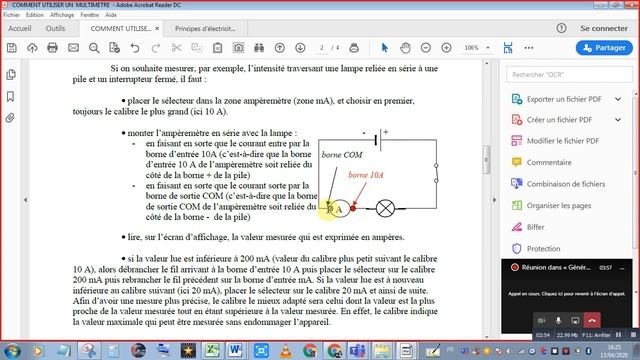
Task: Click the scissors cut icon
Action: point(176,48)
